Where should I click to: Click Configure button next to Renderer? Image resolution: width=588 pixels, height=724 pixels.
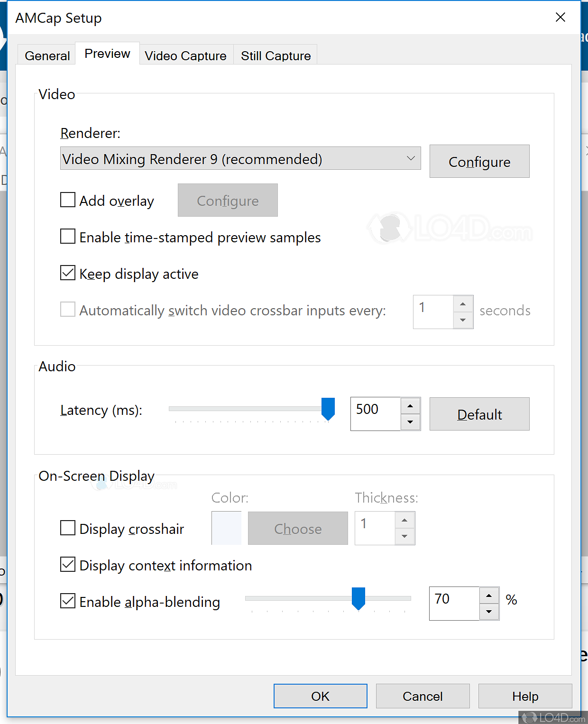click(x=479, y=162)
